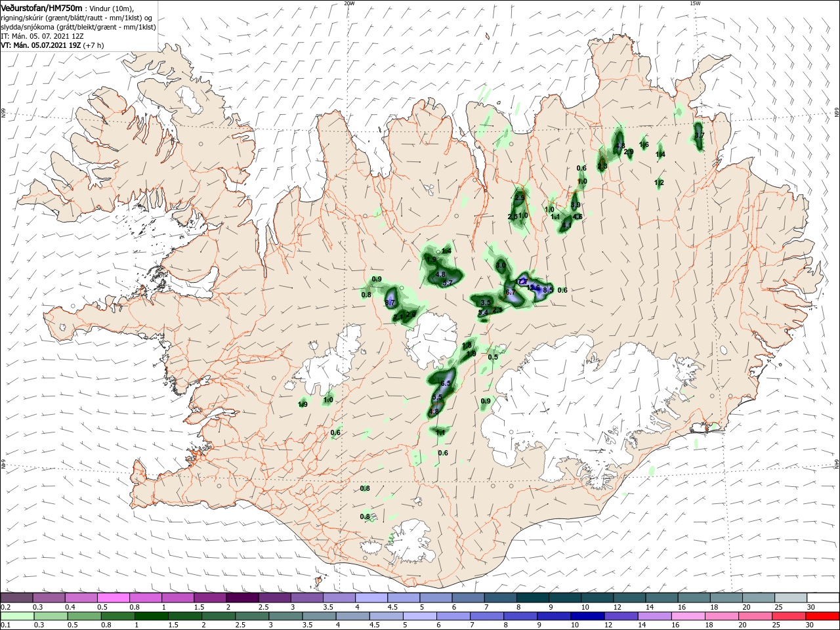The width and height of the screenshot is (840, 630).
Task: Click the bright pink 0.5 swatch in top legend
Action: coord(114,598)
